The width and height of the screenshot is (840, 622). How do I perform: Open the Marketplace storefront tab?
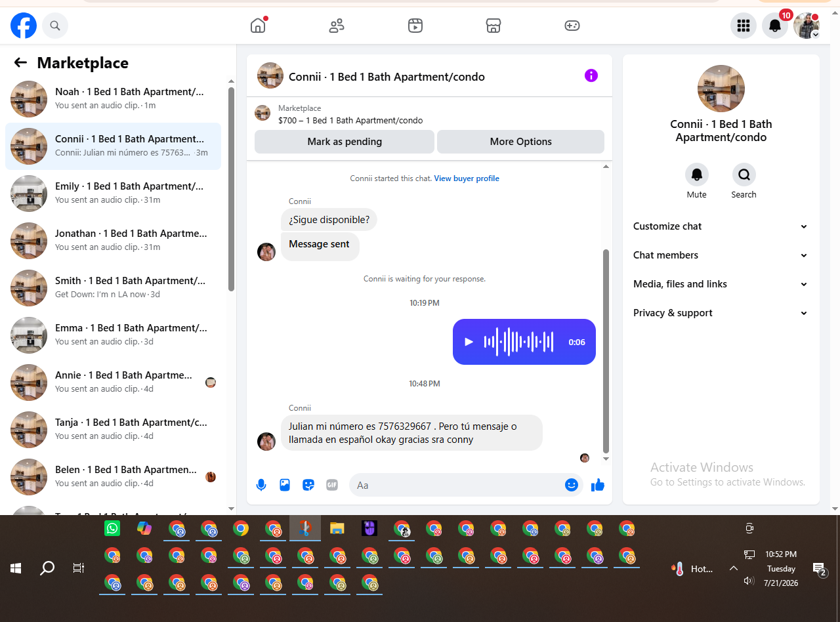point(493,26)
